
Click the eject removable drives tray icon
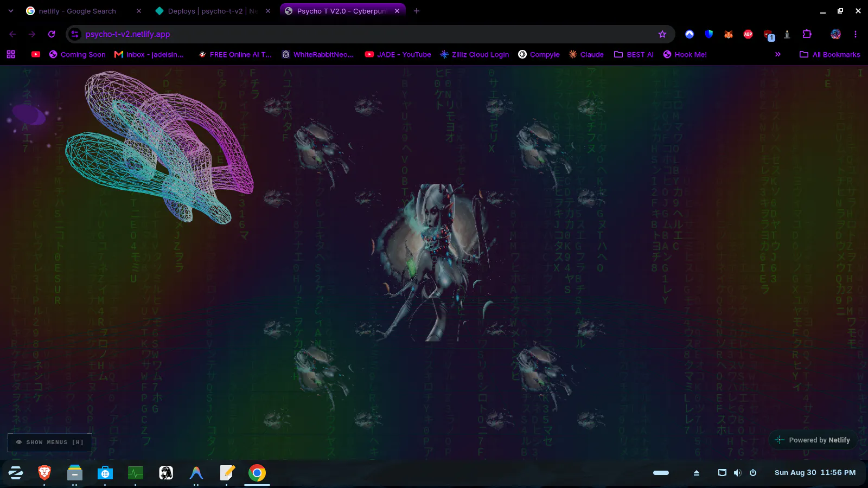point(697,473)
